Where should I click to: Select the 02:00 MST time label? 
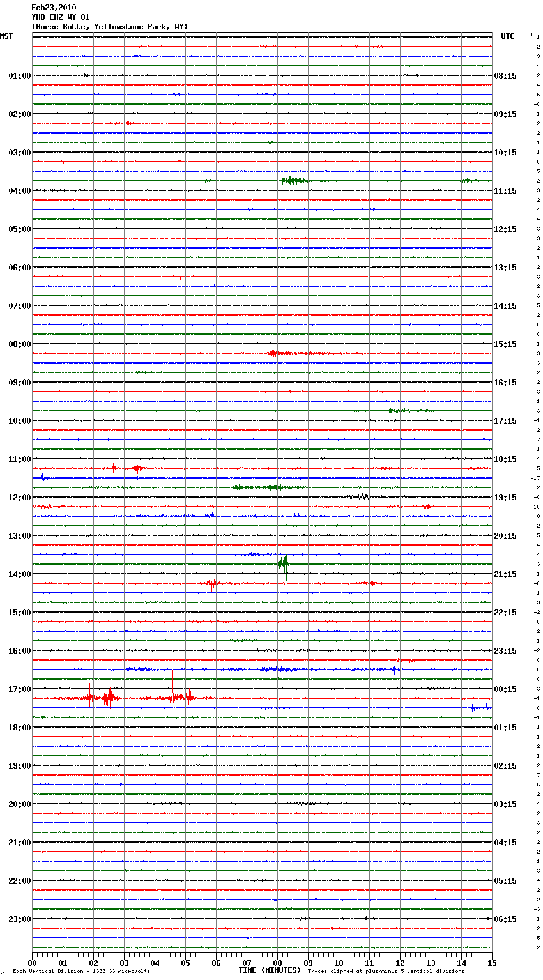coord(20,114)
